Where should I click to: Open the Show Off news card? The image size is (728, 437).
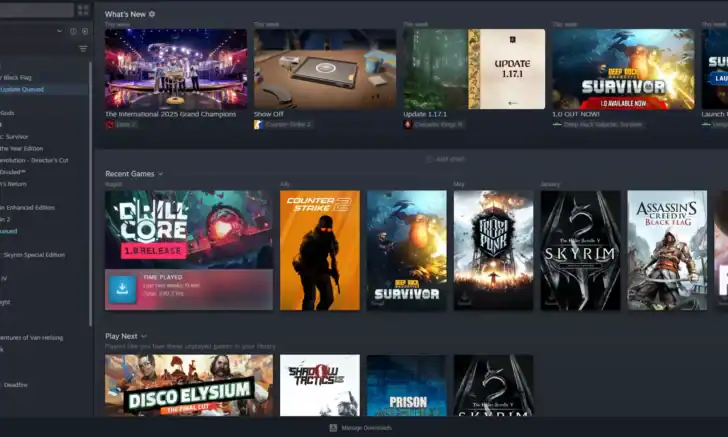tap(325, 69)
